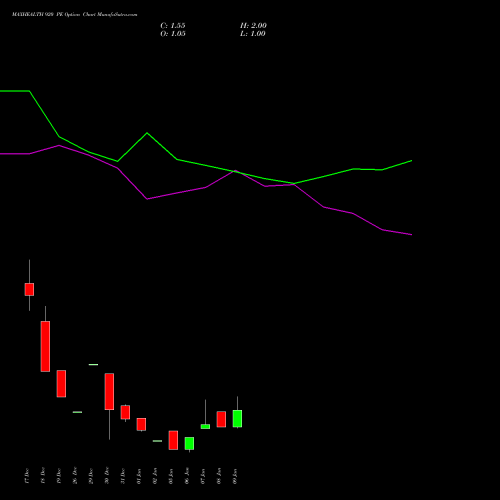Click the red candlestick above 19 Dec
500x500 pixels.
click(61, 384)
